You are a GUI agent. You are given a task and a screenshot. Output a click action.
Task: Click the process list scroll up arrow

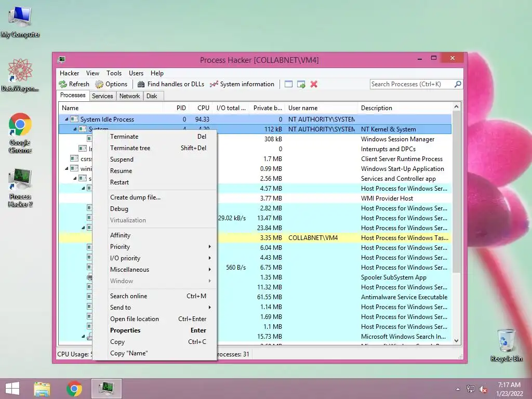point(456,107)
